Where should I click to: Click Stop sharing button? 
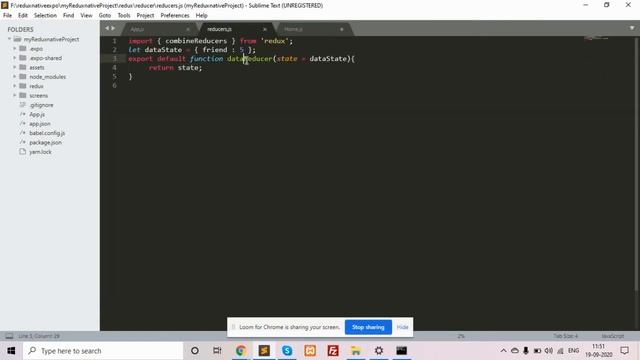pos(368,327)
